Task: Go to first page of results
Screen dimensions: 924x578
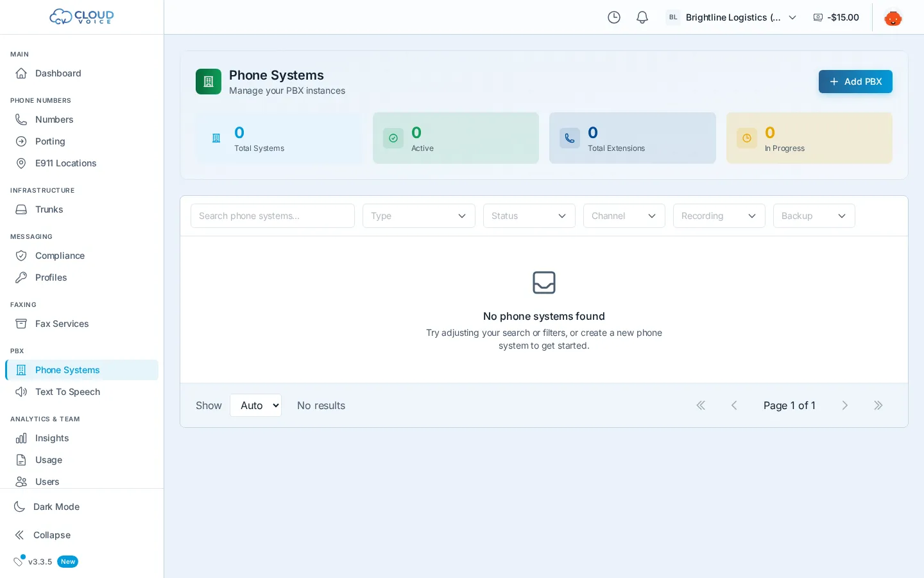Action: click(x=701, y=405)
